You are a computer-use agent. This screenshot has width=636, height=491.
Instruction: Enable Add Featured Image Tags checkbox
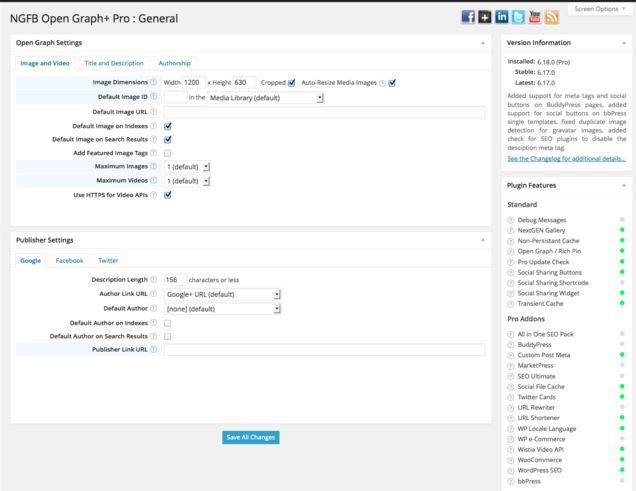tap(168, 153)
